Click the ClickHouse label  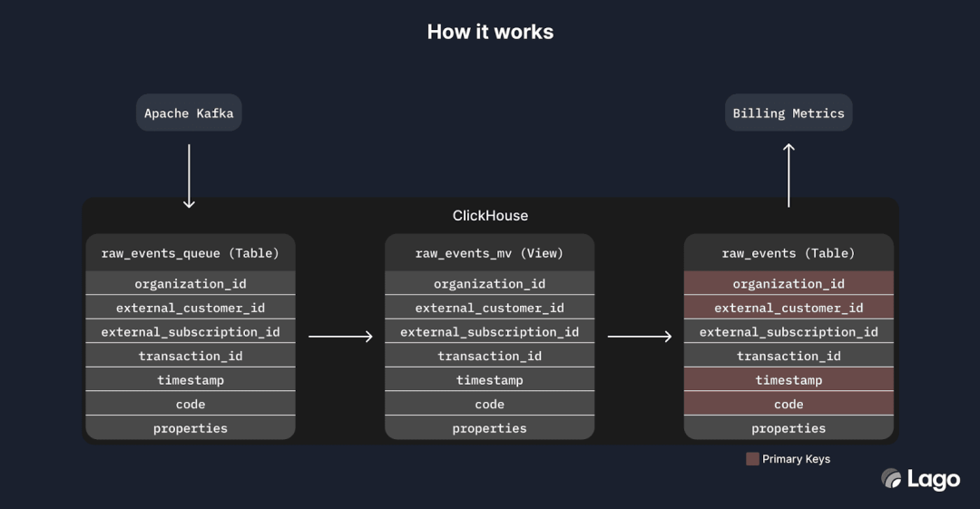point(490,216)
